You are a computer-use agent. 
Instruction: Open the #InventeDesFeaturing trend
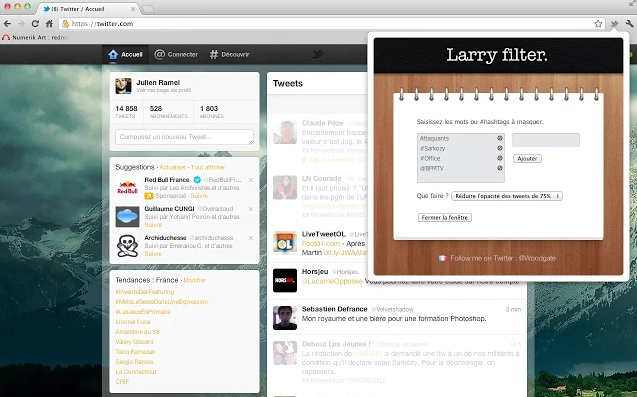[x=145, y=292]
